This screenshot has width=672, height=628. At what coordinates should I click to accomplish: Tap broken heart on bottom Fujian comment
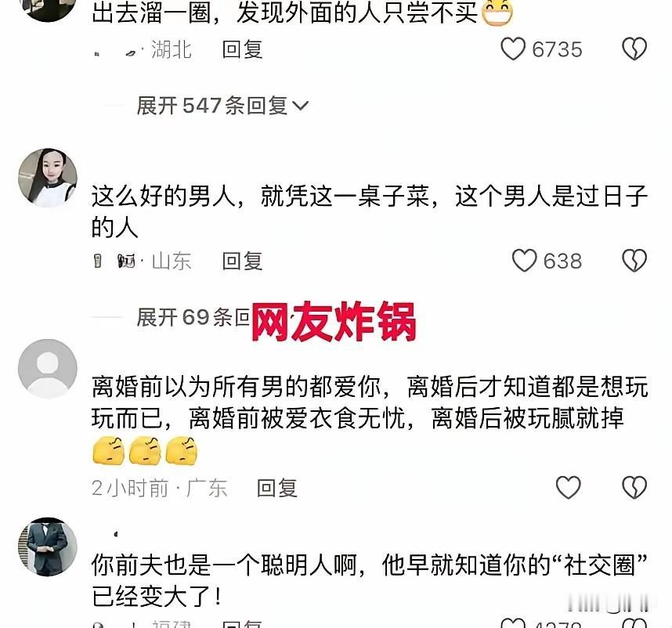click(634, 623)
